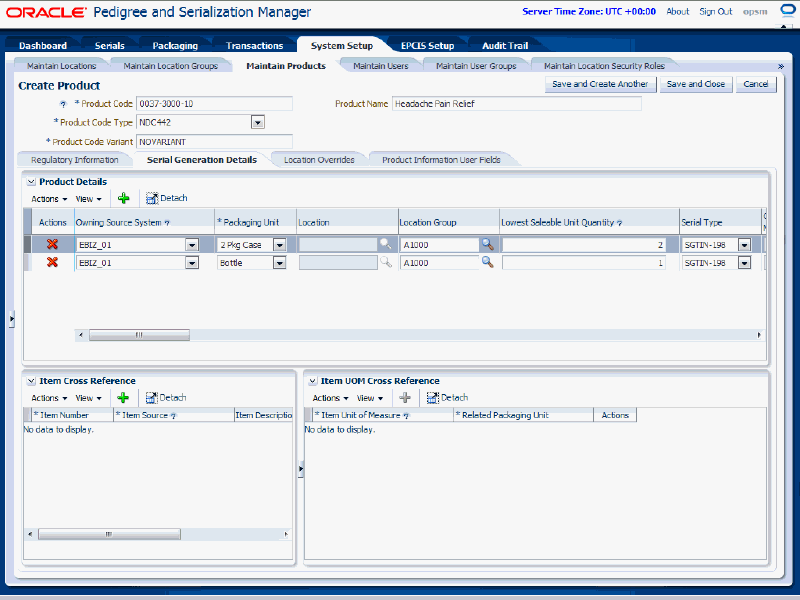Click scroll-right arrow of Product Details table
The image size is (800, 600).
(759, 335)
